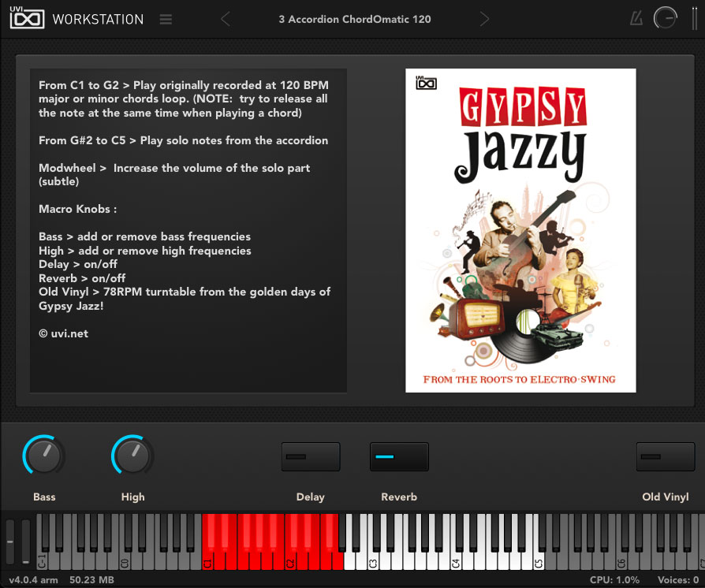Viewport: 705px width, 588px height.
Task: Turn the High macro knob
Action: (132, 456)
